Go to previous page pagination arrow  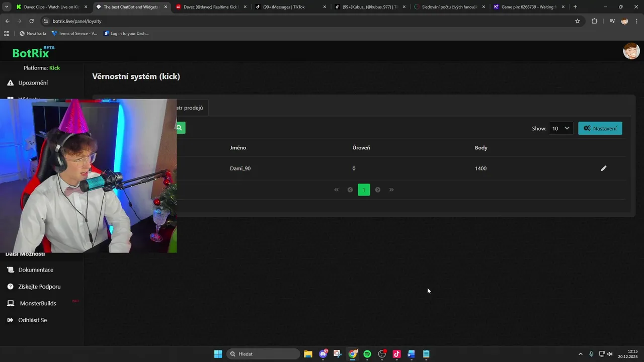click(x=350, y=190)
